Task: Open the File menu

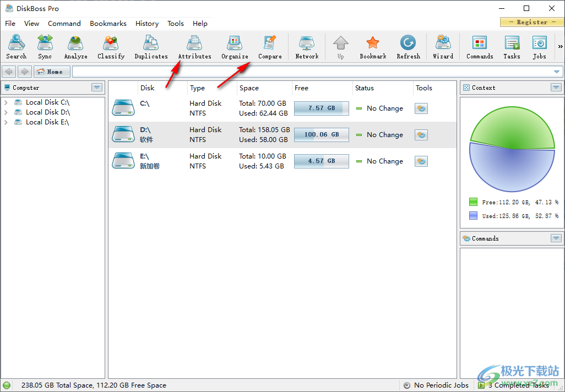Action: point(10,24)
